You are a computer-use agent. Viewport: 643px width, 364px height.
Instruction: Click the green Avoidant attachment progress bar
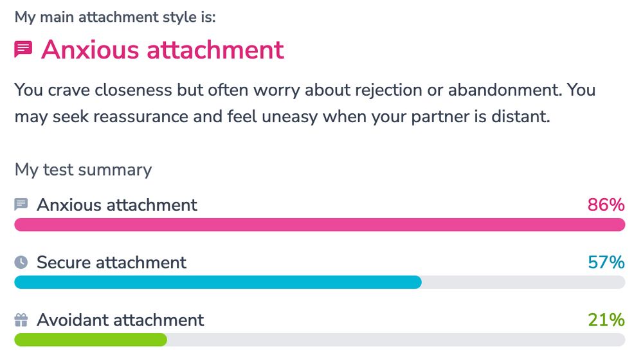91,340
